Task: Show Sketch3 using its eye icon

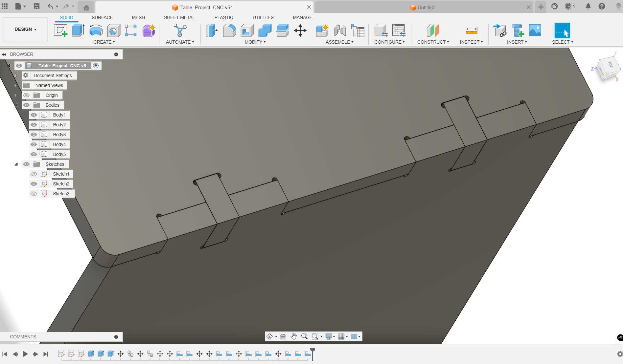Action: (34, 194)
